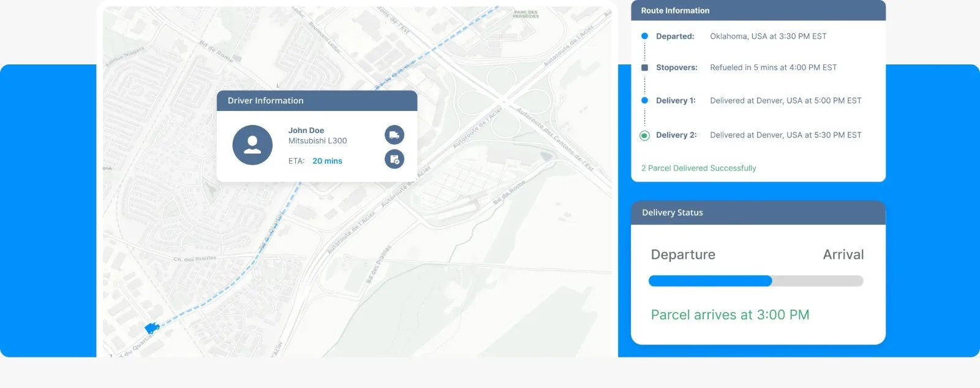Click the delivery progress bar

(755, 281)
